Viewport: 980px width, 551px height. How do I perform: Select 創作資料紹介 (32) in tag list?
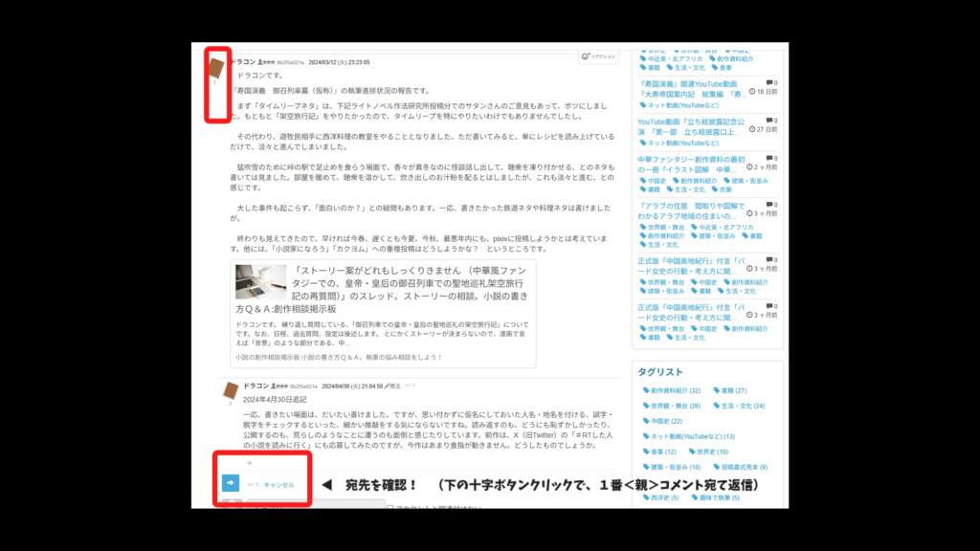pos(676,390)
